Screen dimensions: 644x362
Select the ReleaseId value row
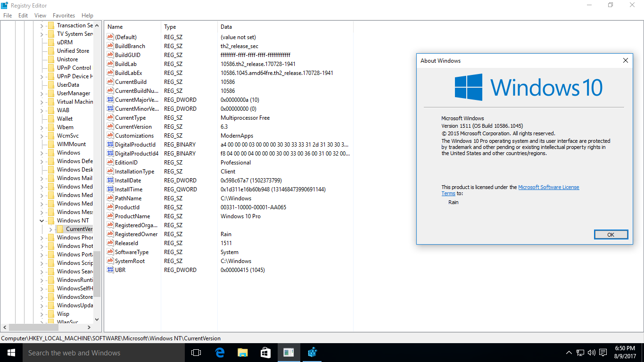point(229,243)
